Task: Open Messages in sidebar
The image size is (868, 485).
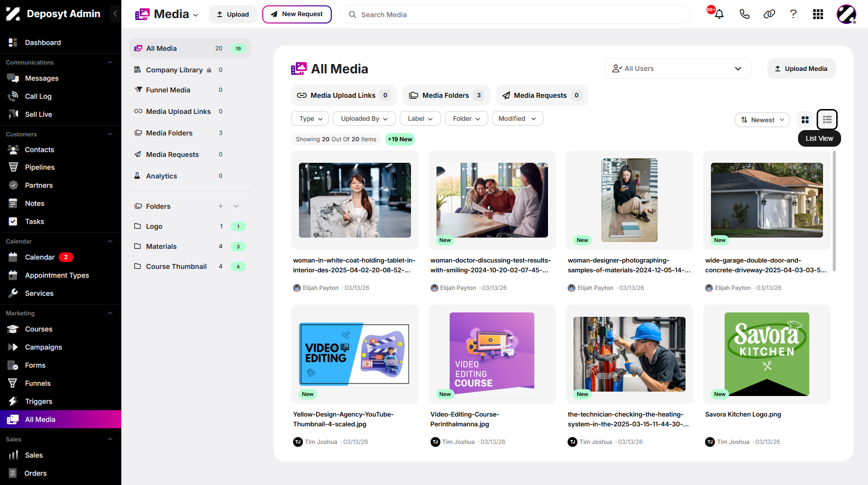Action: (x=61, y=78)
